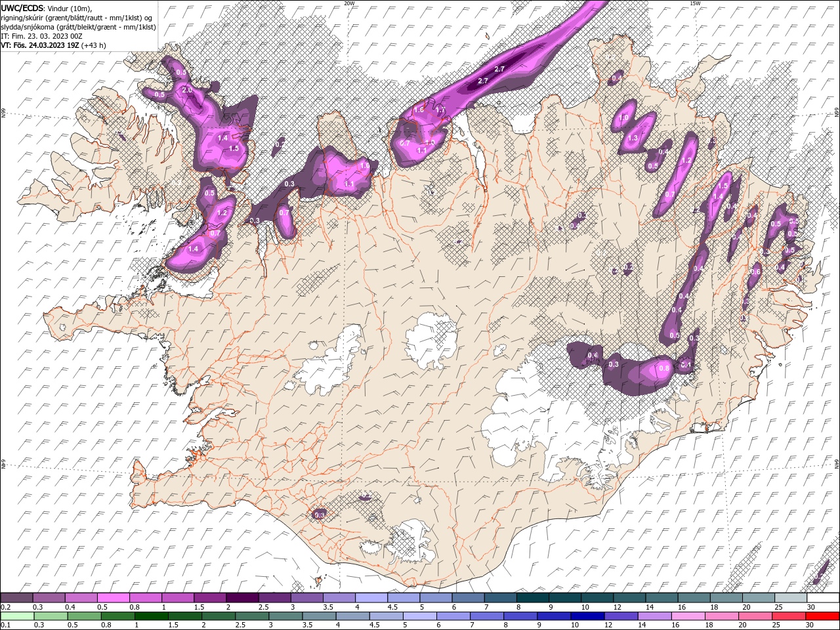
Task: Pick the darkest green lower swatch starting at 1
Action: (151, 616)
